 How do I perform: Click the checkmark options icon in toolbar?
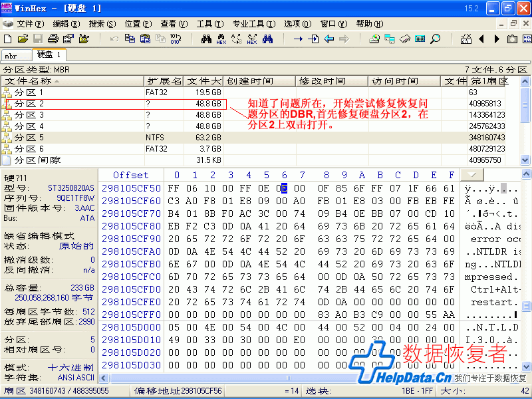(x=466, y=39)
